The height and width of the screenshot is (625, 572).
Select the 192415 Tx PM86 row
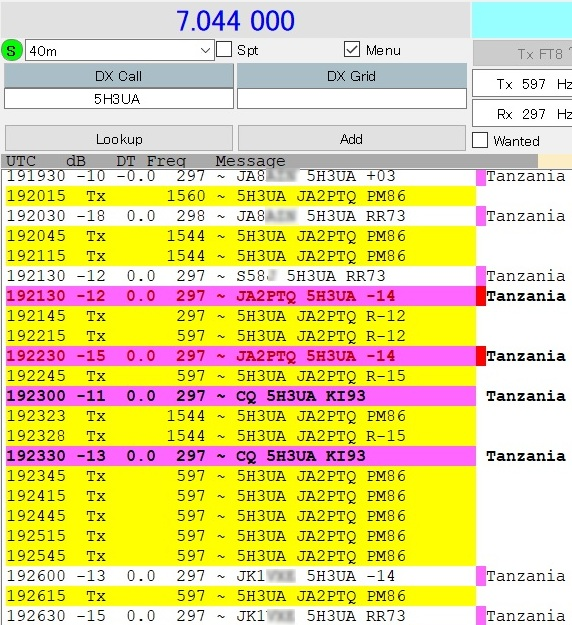(x=241, y=496)
